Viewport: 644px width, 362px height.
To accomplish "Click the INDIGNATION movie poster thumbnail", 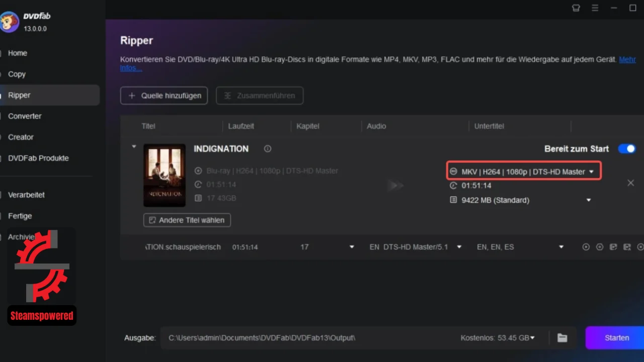I will coord(165,175).
